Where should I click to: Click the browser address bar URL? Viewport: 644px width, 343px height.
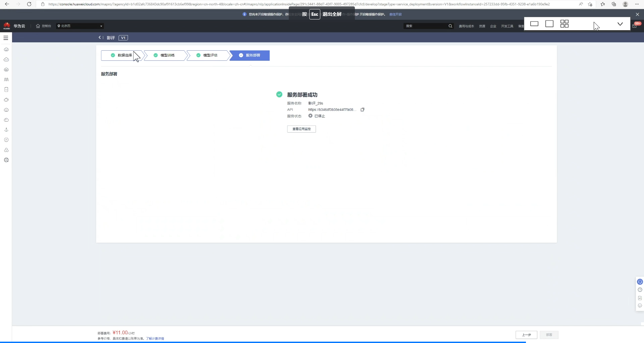299,4
